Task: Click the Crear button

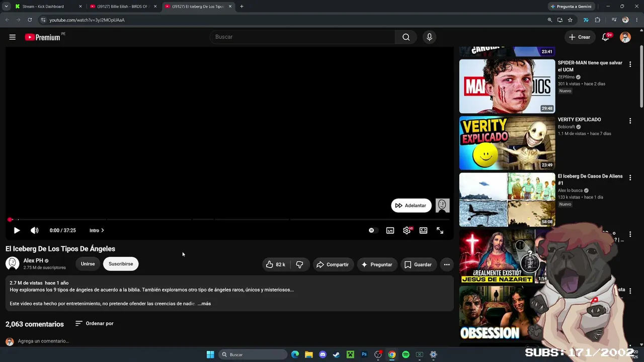Action: [580, 37]
